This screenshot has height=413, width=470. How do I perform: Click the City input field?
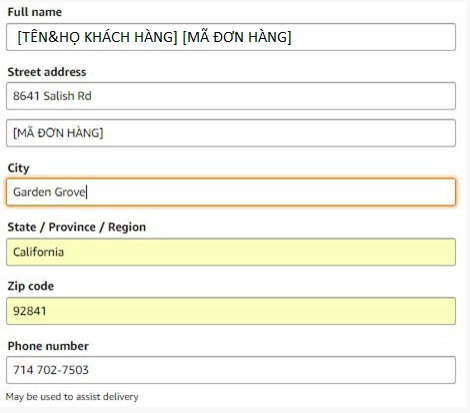pyautogui.click(x=231, y=192)
